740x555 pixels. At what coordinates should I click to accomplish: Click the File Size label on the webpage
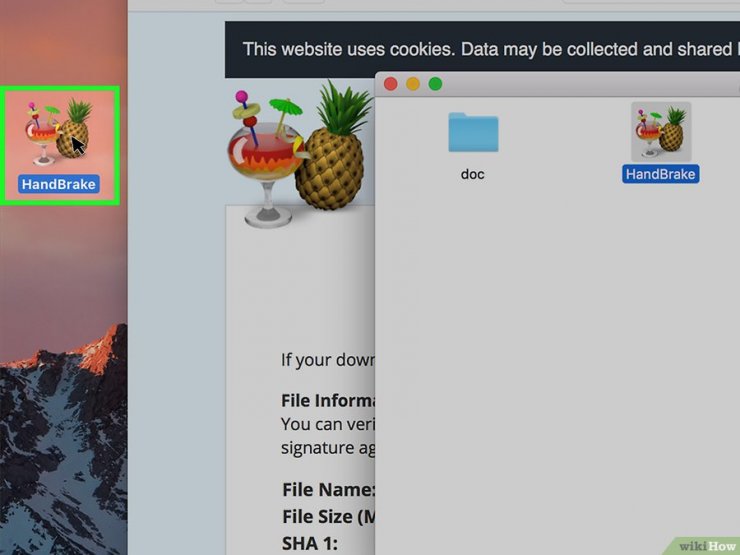pos(328,516)
